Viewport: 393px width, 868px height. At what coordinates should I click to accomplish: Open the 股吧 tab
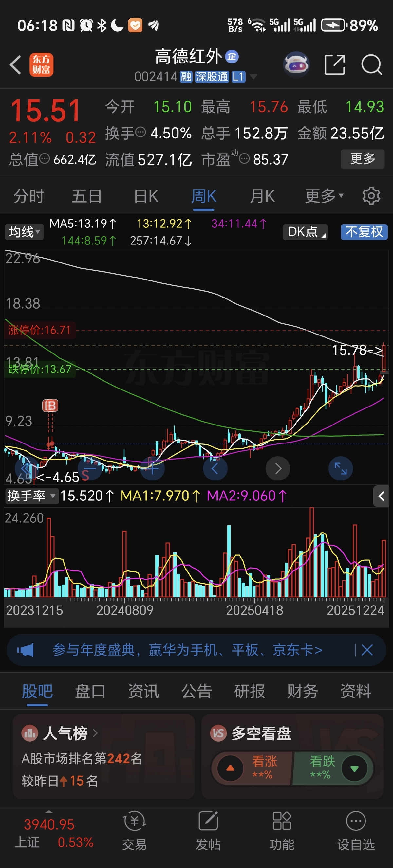click(37, 692)
